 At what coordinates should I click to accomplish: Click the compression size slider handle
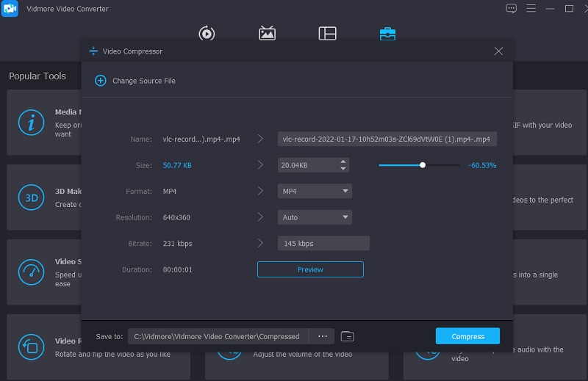(x=423, y=165)
